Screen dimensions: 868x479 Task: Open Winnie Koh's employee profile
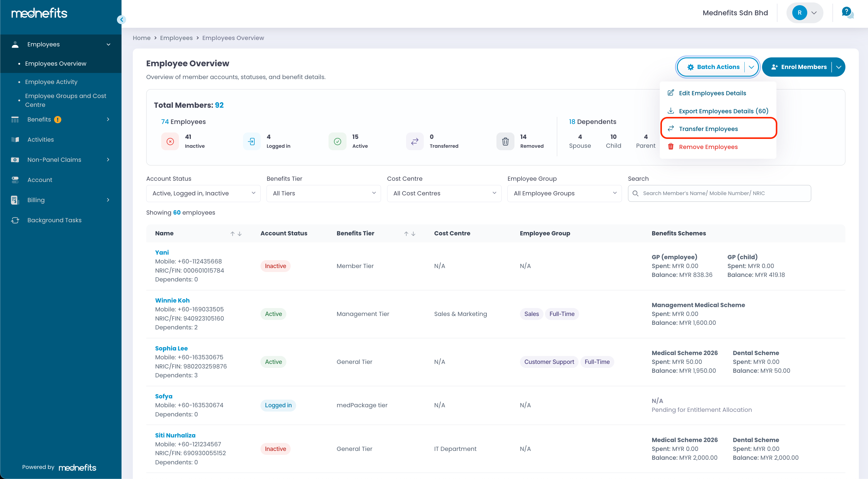coord(172,300)
